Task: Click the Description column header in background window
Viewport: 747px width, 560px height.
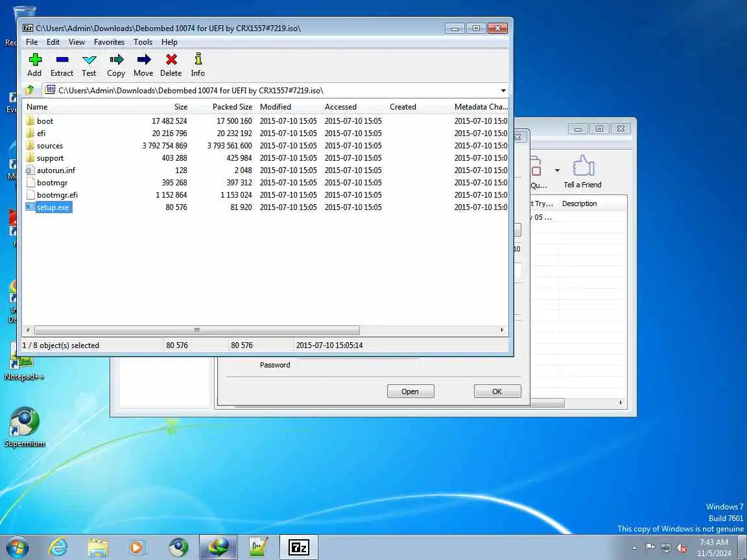Action: [x=592, y=204]
